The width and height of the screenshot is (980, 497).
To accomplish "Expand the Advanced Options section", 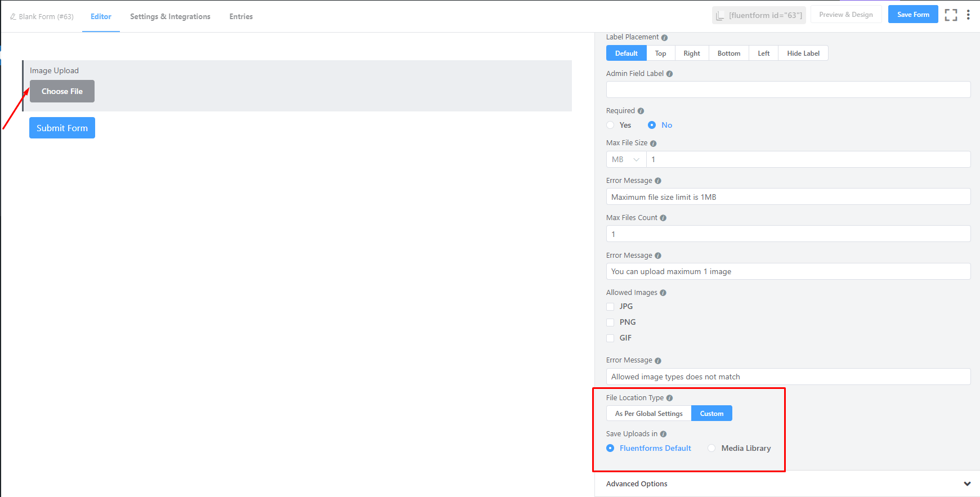I will point(788,483).
